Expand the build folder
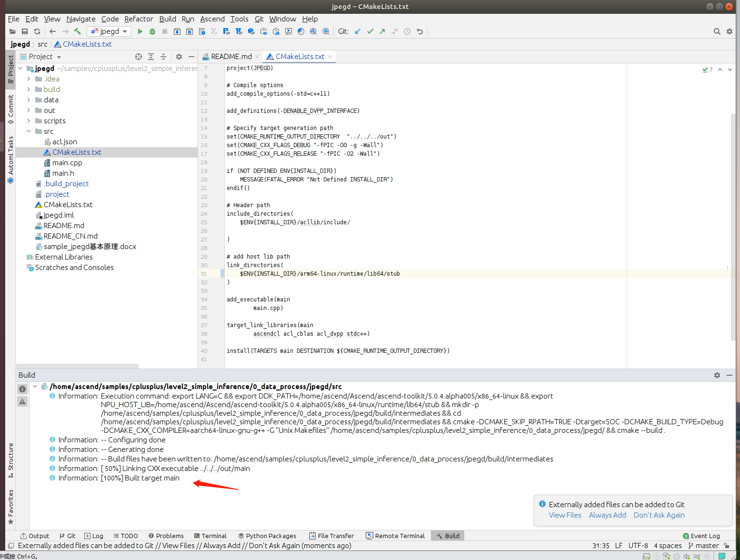The image size is (740, 560). coord(29,90)
